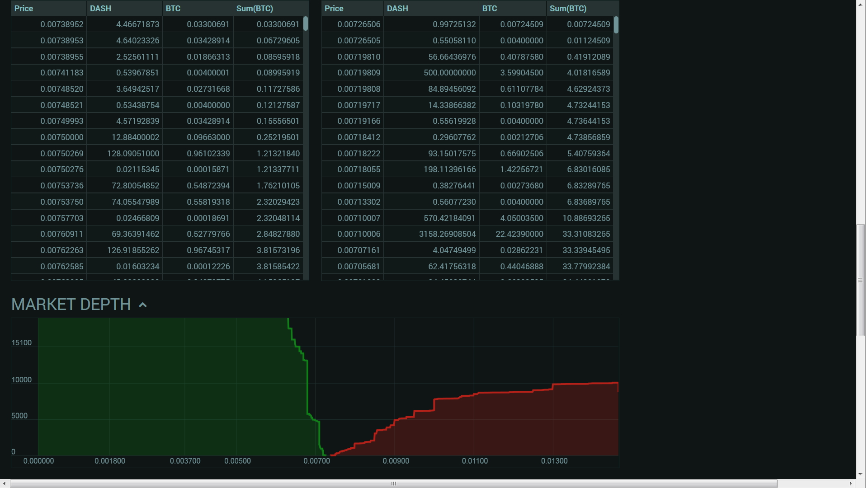Click the sell orders table scrollbar thumb

pos(306,23)
